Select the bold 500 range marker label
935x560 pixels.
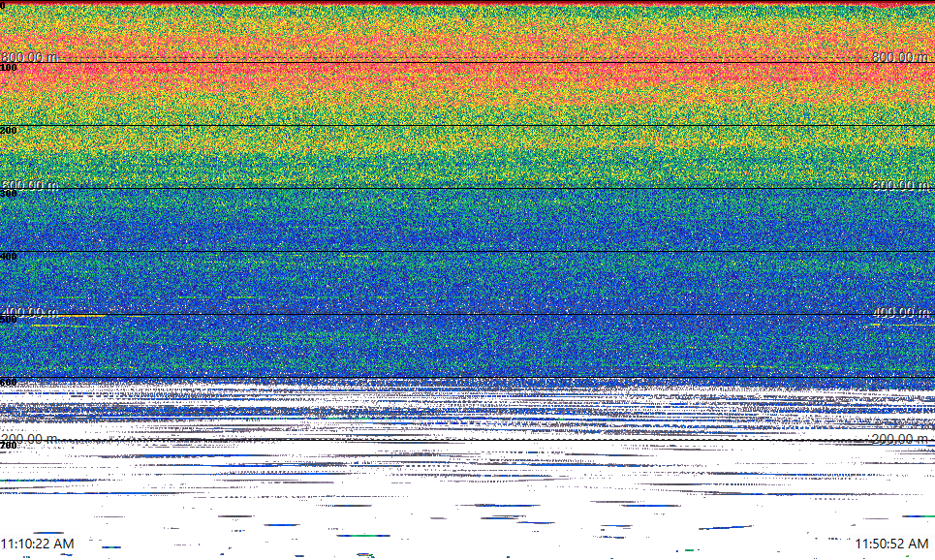pyautogui.click(x=9, y=320)
